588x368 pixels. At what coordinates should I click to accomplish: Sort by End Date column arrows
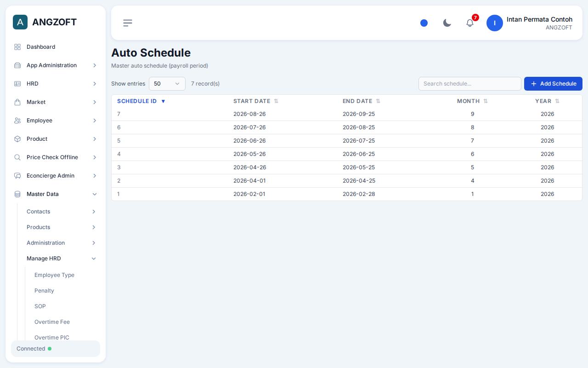378,101
